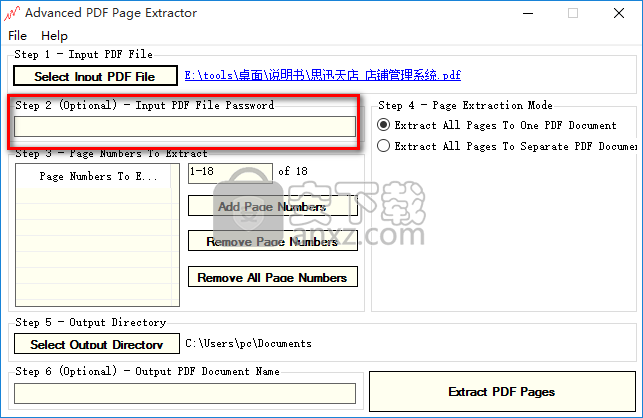
Task: Close the Advanced PDF Page Extractor window
Action: [619, 13]
